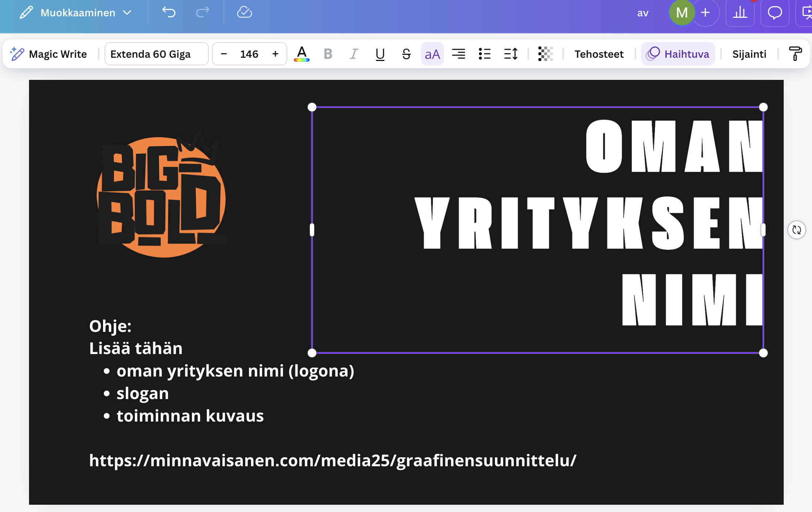
Task: Open the Sijainti position panel
Action: (x=749, y=54)
